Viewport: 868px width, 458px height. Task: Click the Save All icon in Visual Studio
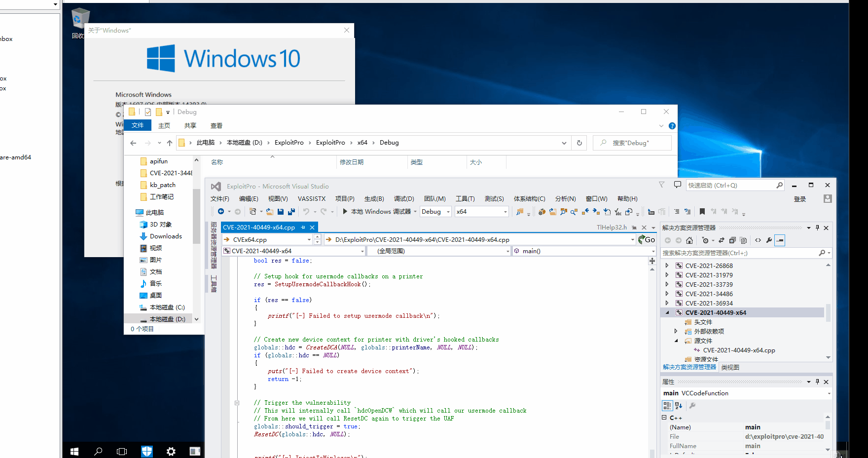[291, 212]
